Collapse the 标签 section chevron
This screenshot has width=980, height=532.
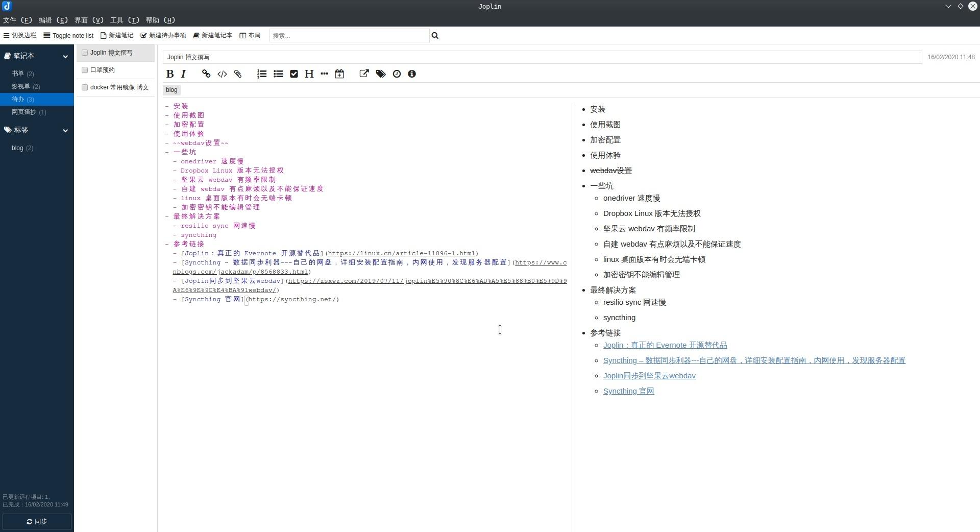[x=65, y=131]
